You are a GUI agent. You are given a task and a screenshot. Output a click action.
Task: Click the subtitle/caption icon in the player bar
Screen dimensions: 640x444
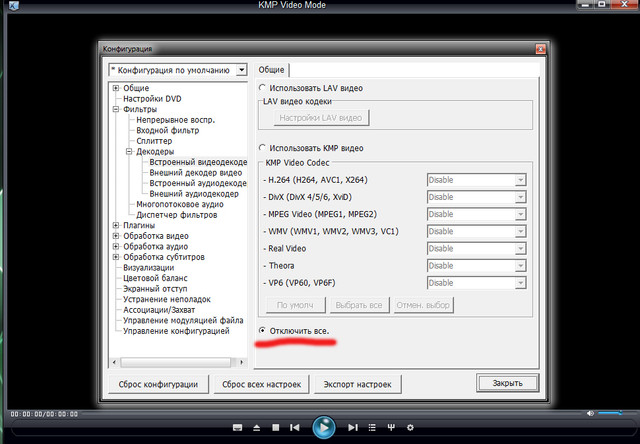[x=237, y=427]
